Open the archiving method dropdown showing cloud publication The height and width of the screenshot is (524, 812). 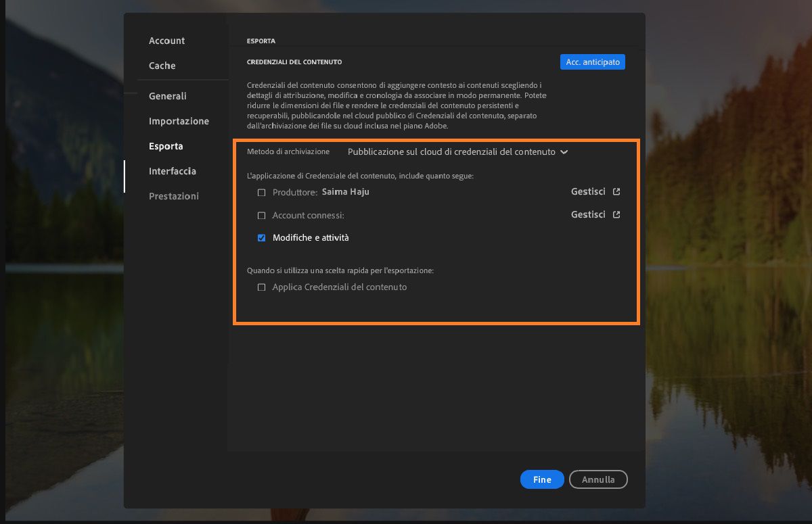coord(456,151)
